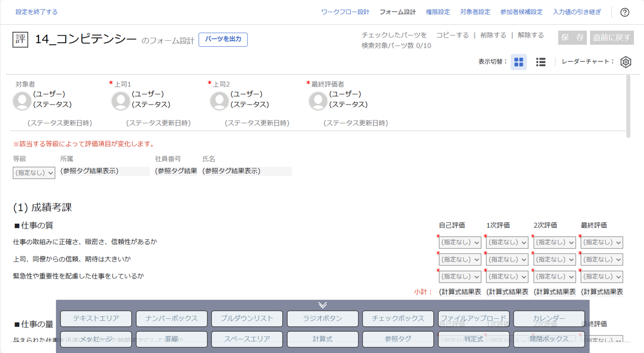Switch to list view icon
Image resolution: width=644 pixels, height=353 pixels.
click(541, 62)
